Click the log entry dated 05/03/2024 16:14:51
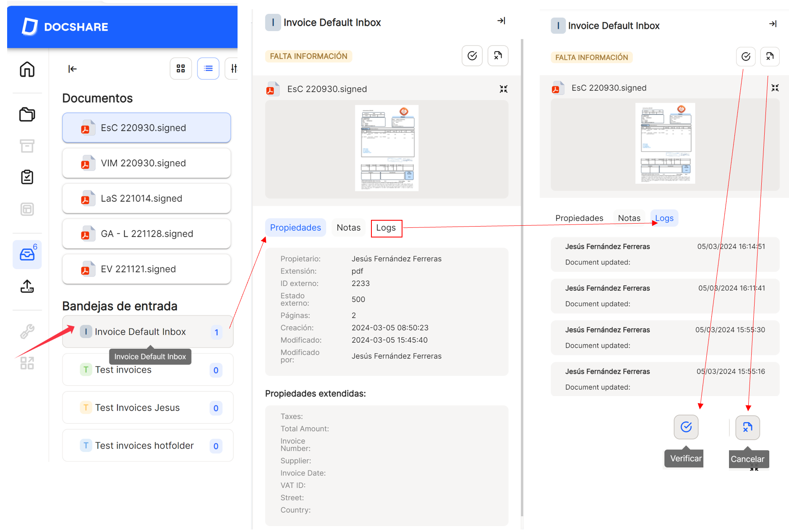This screenshot has width=789, height=532. [665, 254]
